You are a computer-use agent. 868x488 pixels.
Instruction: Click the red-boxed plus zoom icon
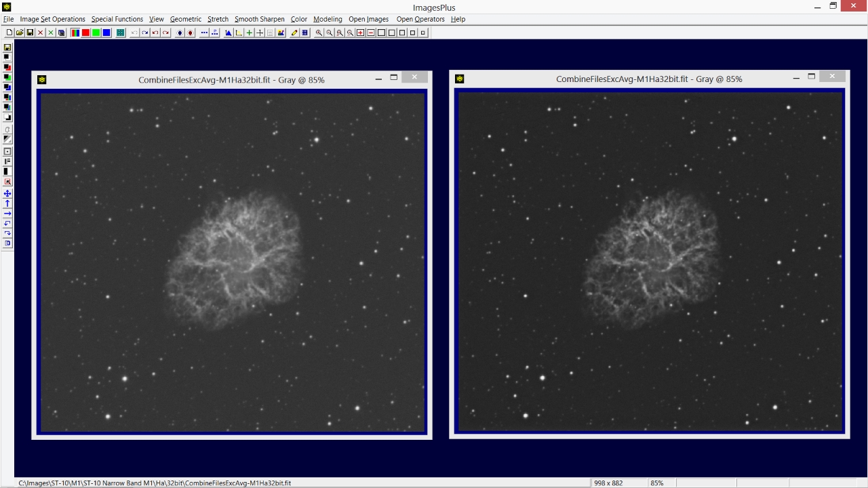click(360, 33)
